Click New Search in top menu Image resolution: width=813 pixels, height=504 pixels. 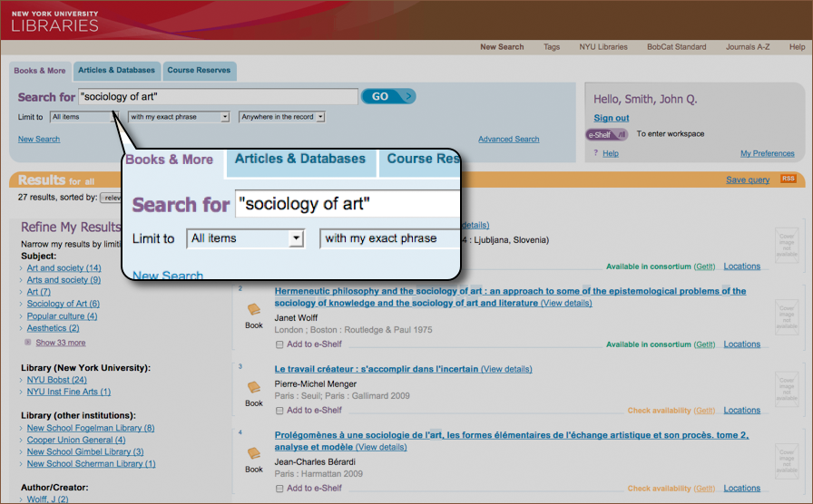click(502, 46)
